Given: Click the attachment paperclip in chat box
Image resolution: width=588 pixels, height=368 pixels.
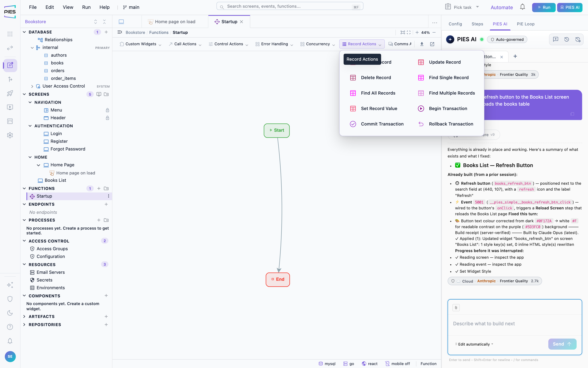Looking at the screenshot, I should pos(456,308).
